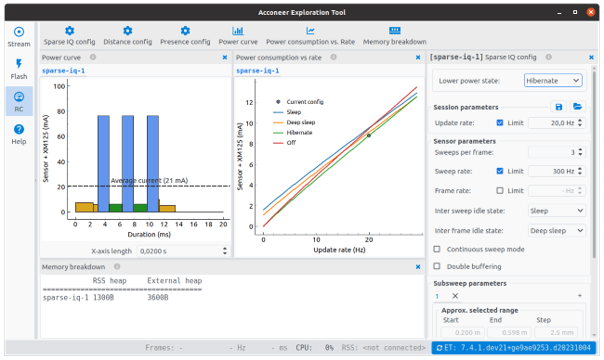Open Presence config from toolbar

[x=185, y=36]
